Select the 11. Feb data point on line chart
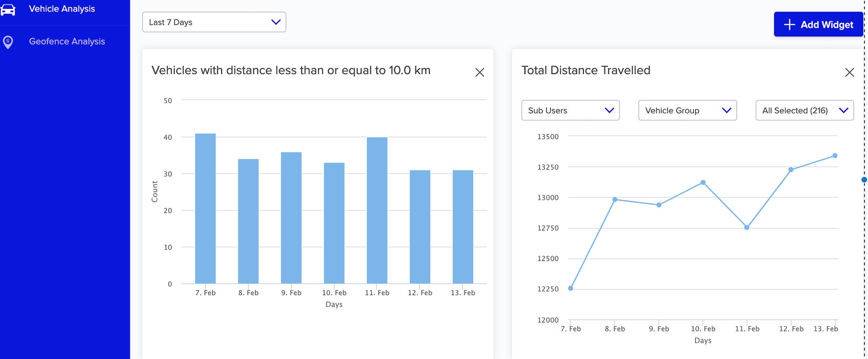 [747, 227]
